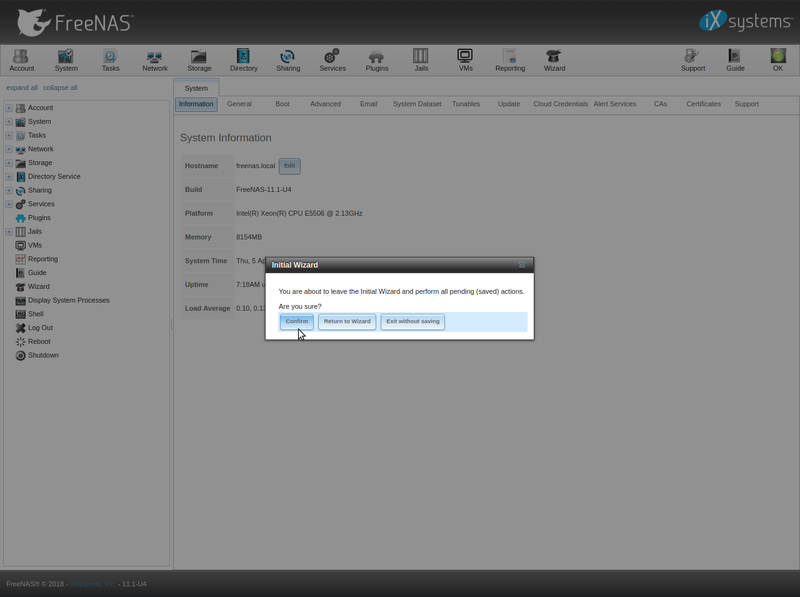
Task: Open VMs from the top toolbar
Action: tap(465, 60)
